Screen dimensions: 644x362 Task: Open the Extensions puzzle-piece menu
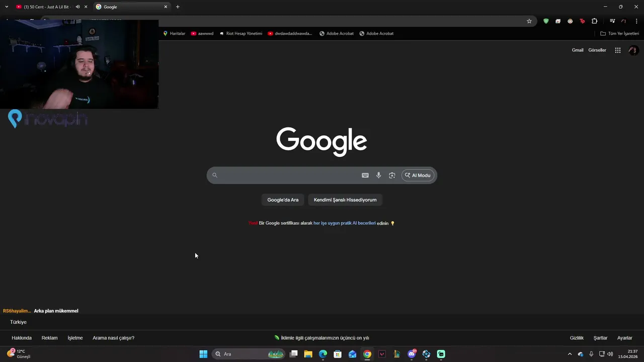[x=595, y=21]
